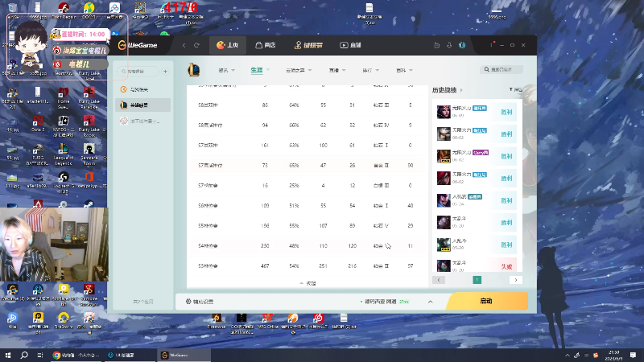Select the first sidebar item with orange icon
The image size is (644, 362).
[x=142, y=89]
